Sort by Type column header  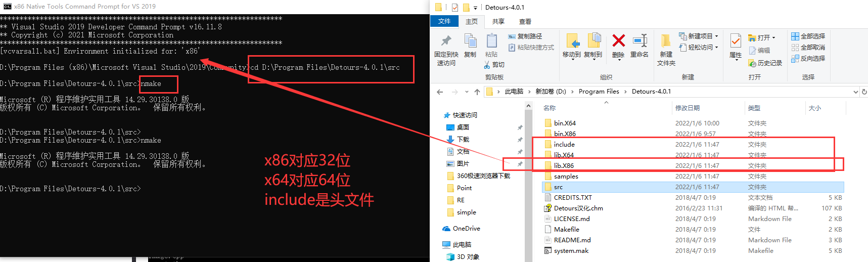pos(754,108)
